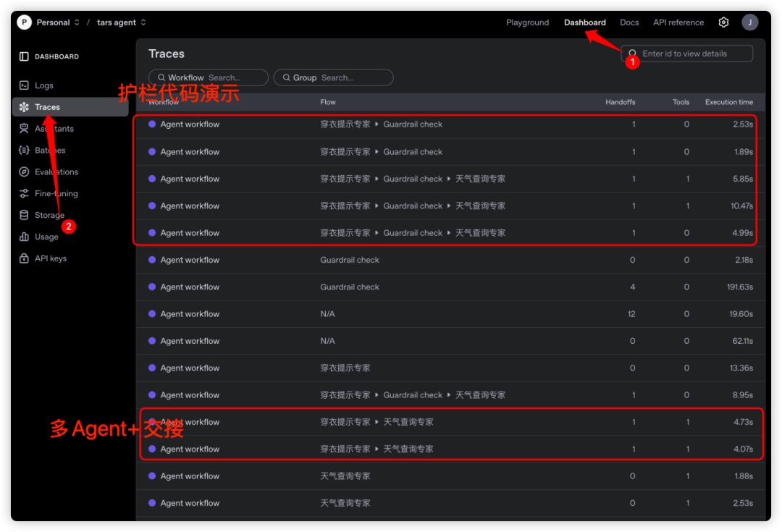Click the Handoffs column header
The width and height of the screenshot is (782, 532).
pyautogui.click(x=620, y=102)
